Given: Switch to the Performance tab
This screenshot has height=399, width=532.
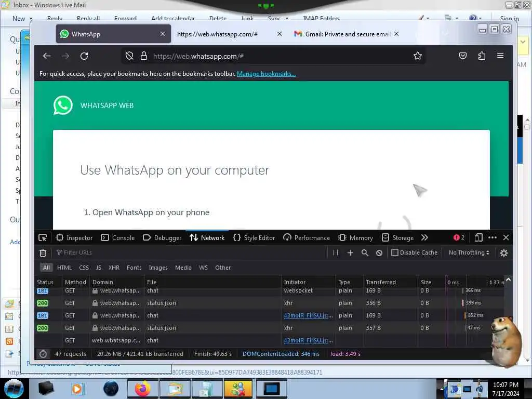Looking at the screenshot, I should (307, 238).
